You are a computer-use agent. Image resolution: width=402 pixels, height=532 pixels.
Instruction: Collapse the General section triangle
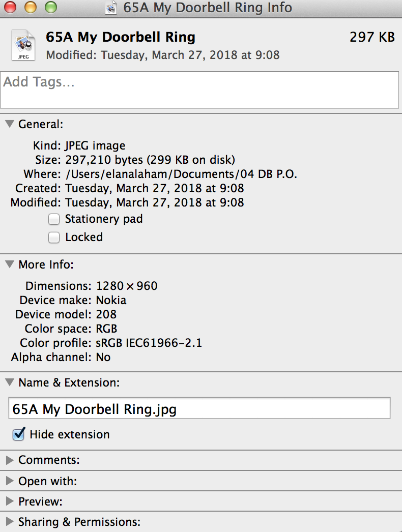tap(10, 124)
